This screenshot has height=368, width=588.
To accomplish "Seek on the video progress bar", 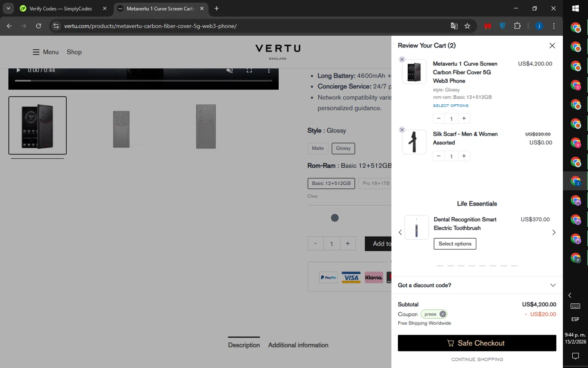I will [143, 80].
